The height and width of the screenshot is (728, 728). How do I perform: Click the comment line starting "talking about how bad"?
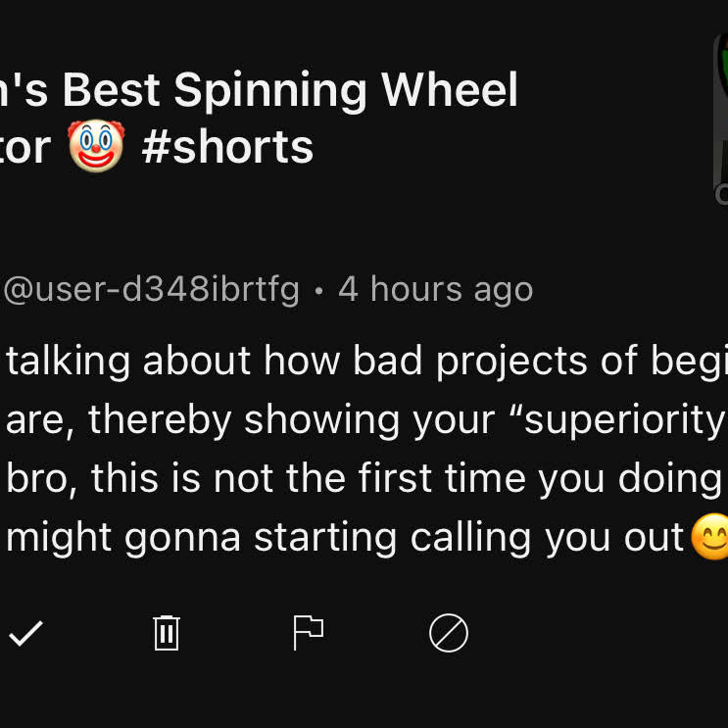[x=363, y=362]
